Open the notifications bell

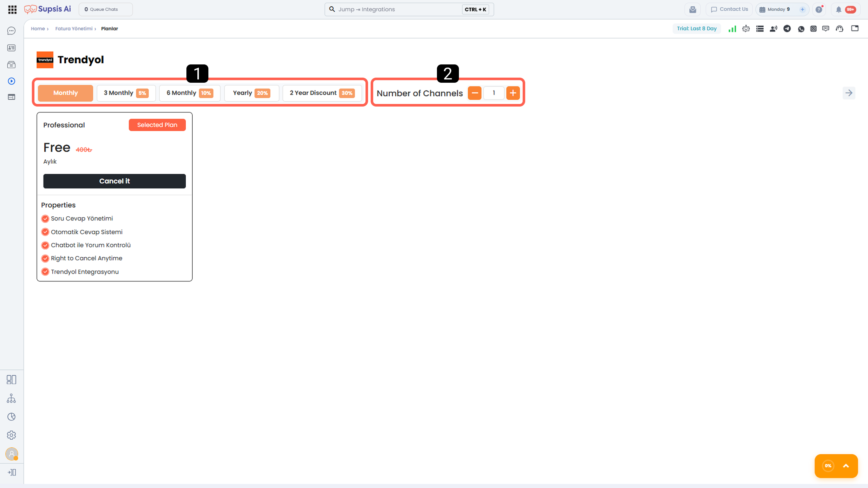click(x=839, y=10)
